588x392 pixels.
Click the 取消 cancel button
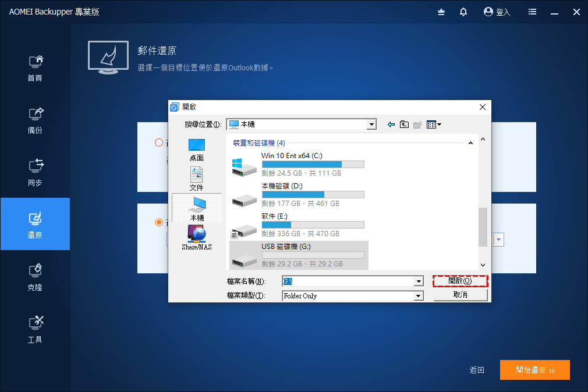tap(460, 295)
